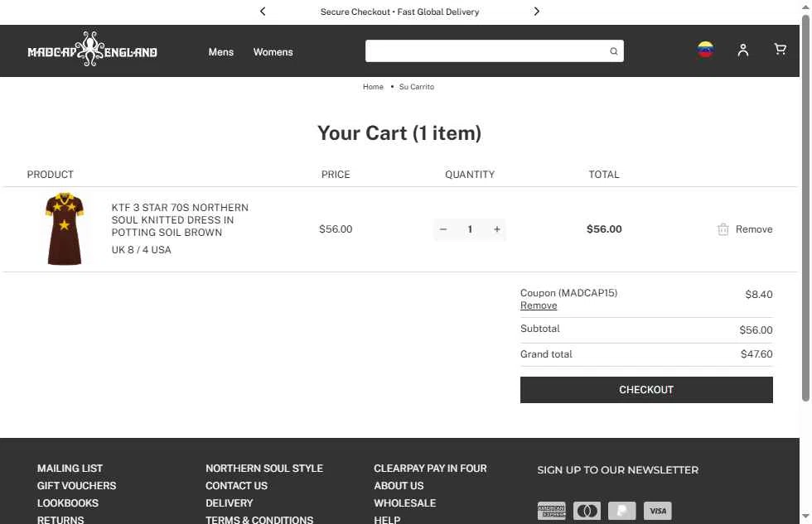Open the Northern Soul Style link
812x524 pixels.
pyautogui.click(x=264, y=469)
